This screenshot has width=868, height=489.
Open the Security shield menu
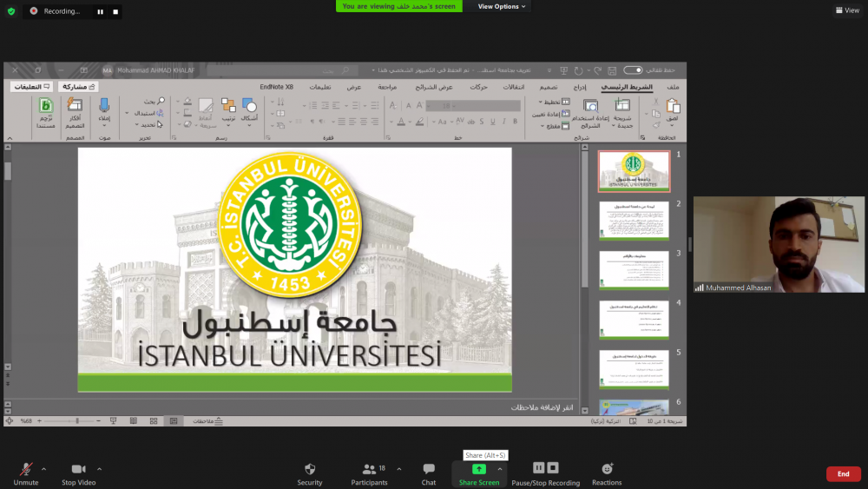coord(310,474)
